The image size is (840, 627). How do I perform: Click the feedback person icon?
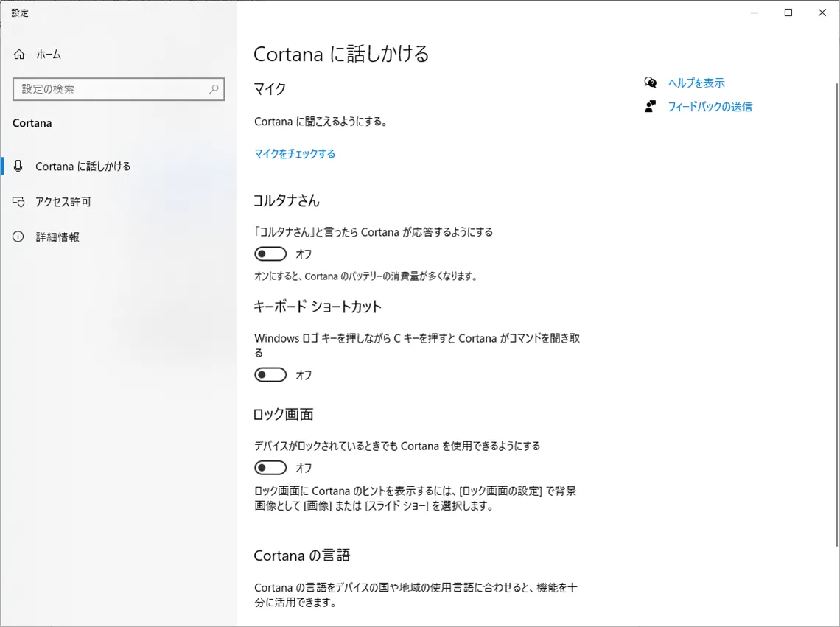point(651,106)
